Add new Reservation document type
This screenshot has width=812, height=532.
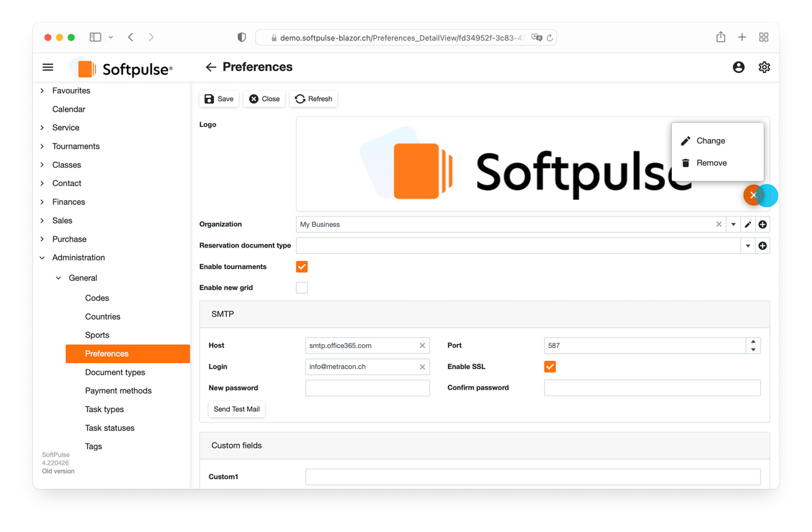[x=763, y=246]
